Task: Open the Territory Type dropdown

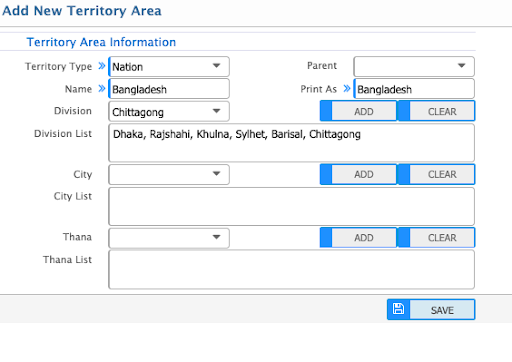Action: (x=169, y=67)
